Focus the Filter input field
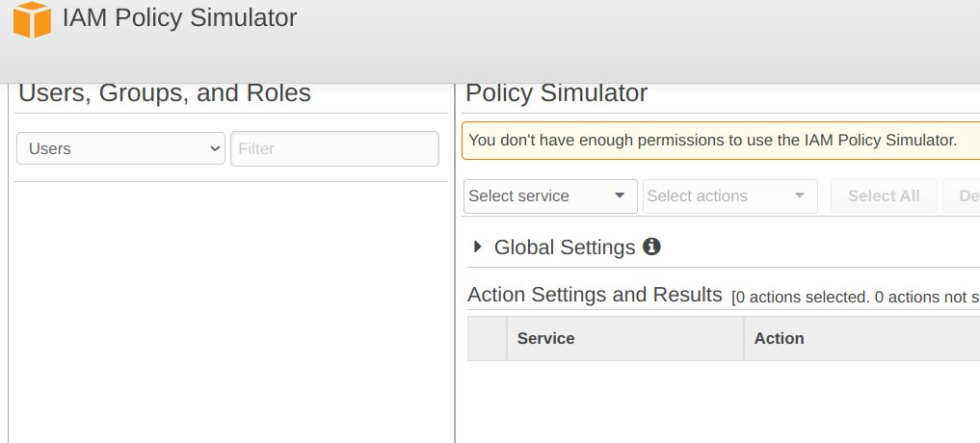 click(334, 148)
